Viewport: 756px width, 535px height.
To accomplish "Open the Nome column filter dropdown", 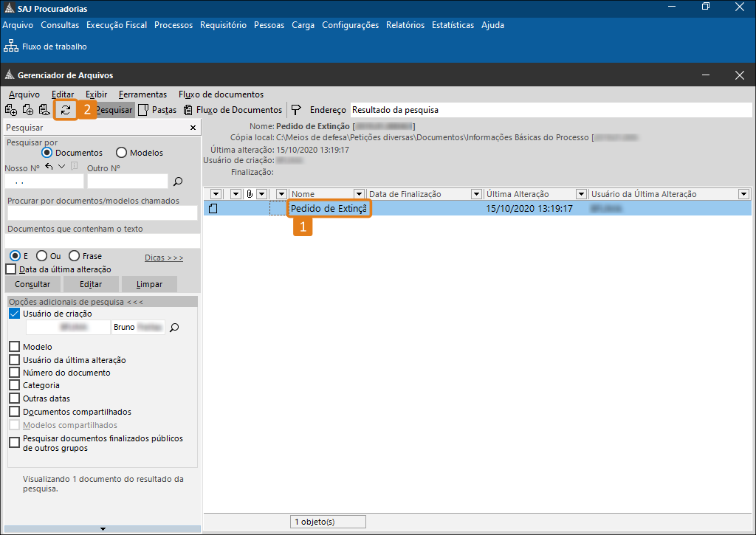I will [360, 194].
